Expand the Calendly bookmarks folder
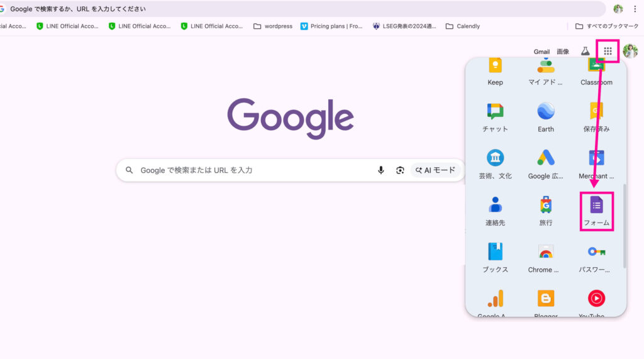 pos(462,26)
